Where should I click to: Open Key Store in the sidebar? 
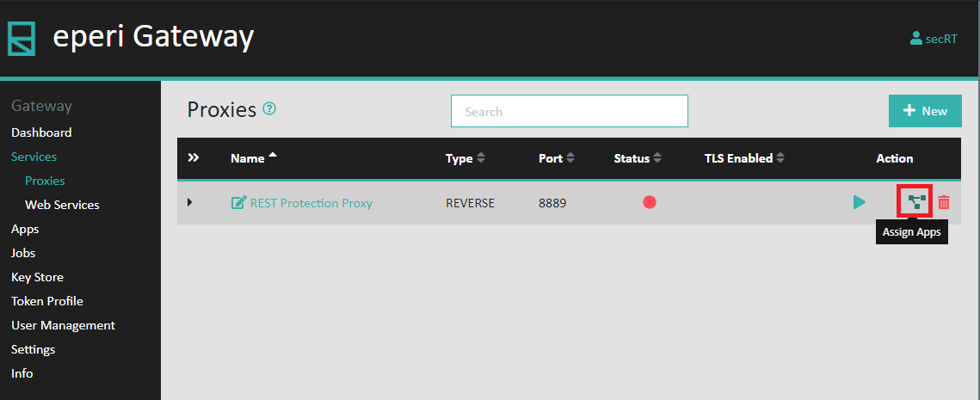pos(38,278)
